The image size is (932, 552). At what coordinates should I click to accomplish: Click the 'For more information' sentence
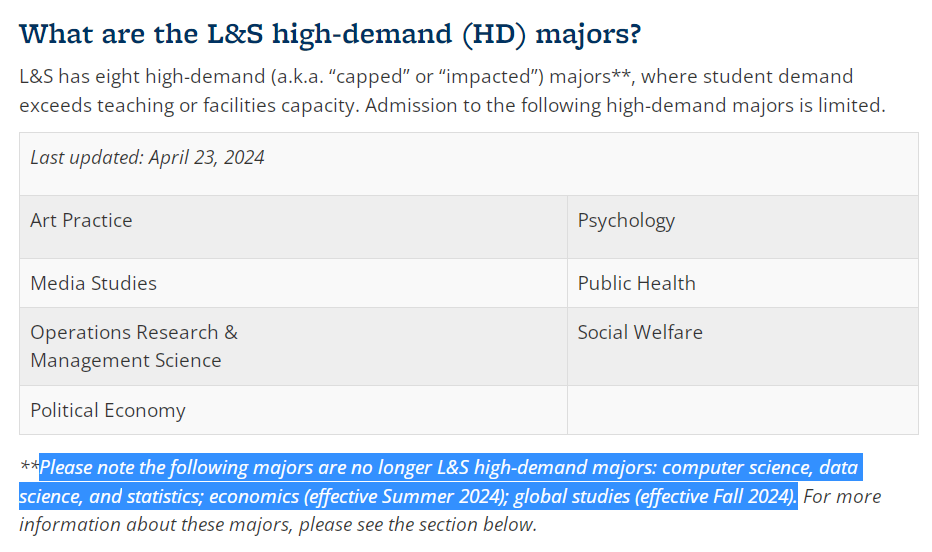[x=450, y=510]
